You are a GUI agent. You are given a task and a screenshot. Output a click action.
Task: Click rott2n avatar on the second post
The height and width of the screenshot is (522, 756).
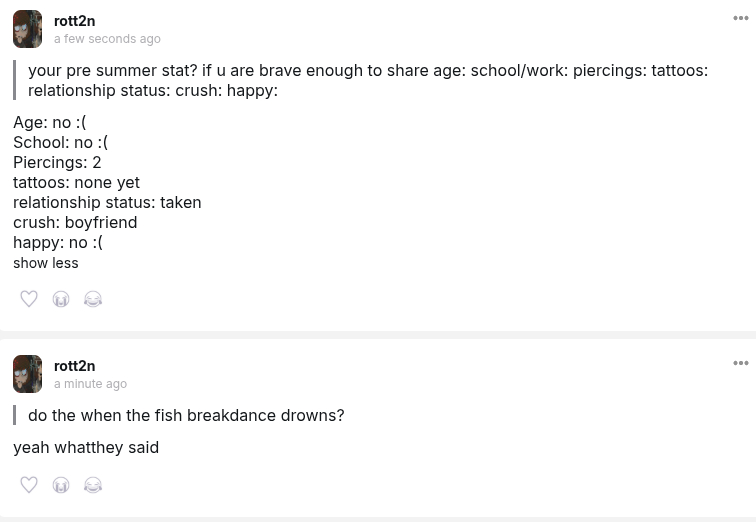tap(28, 374)
